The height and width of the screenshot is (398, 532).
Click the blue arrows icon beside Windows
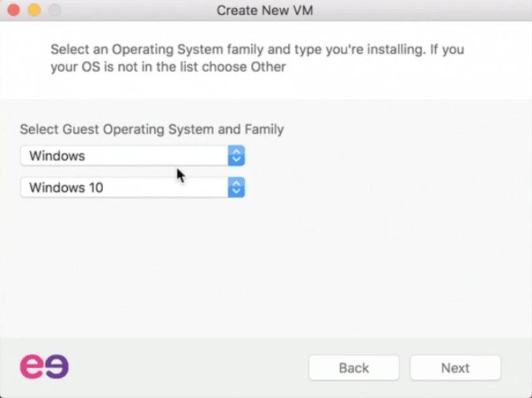pos(236,155)
